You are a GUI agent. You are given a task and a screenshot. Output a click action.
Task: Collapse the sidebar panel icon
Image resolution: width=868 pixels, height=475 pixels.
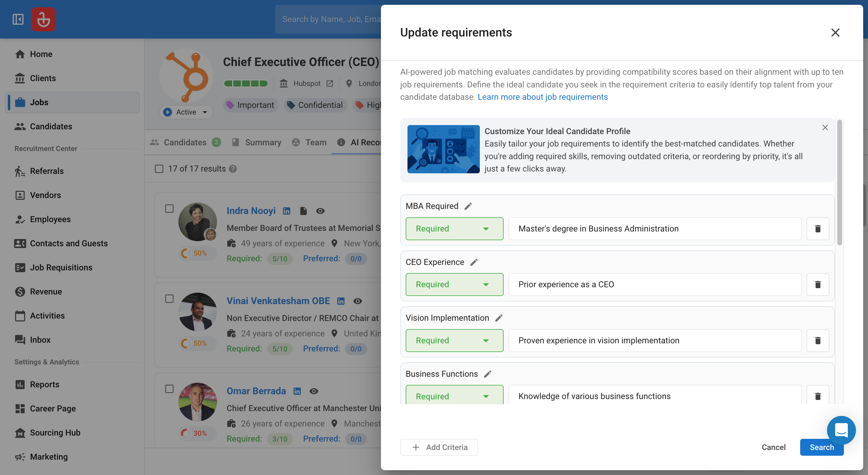click(x=18, y=19)
